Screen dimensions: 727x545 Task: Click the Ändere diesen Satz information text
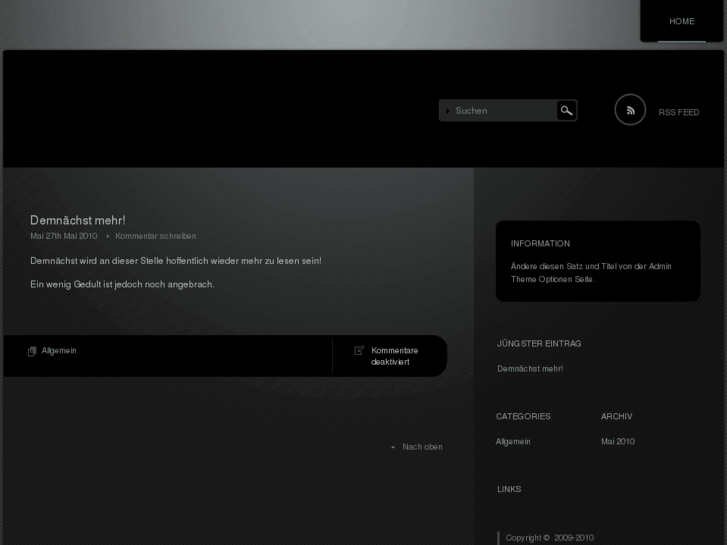(591, 273)
